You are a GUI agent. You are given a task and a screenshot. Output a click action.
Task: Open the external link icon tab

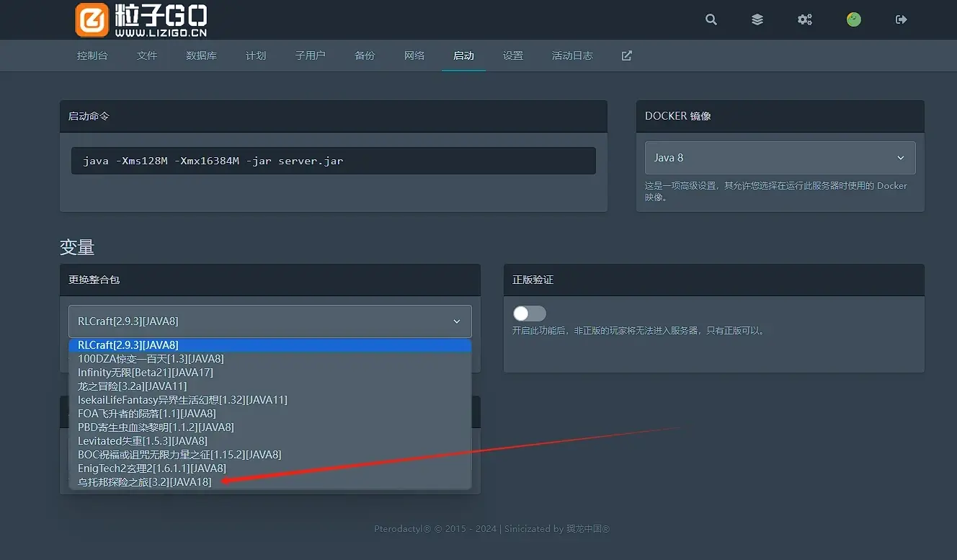pos(627,55)
